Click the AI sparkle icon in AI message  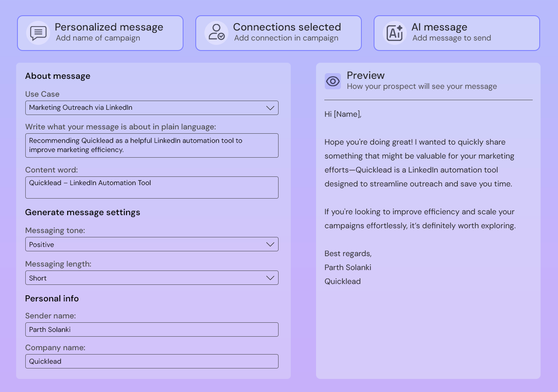[395, 33]
